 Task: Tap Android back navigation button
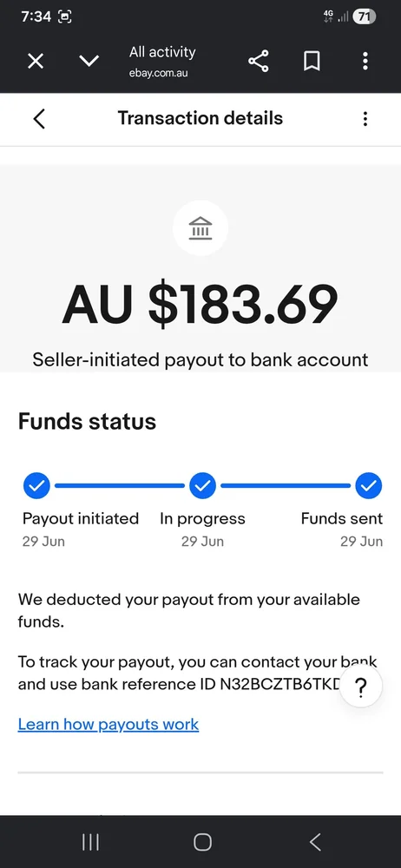pyautogui.click(x=314, y=842)
